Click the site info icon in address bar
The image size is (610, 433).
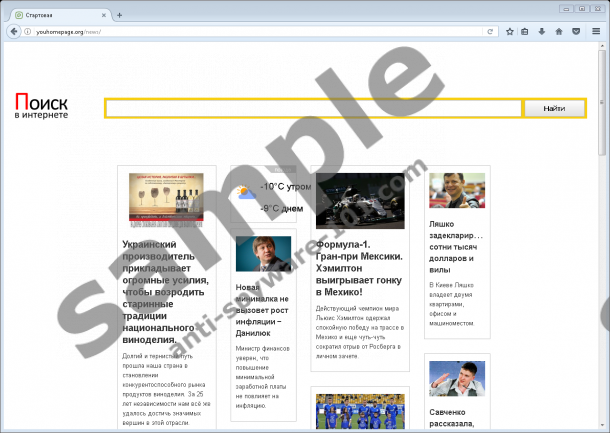point(27,31)
